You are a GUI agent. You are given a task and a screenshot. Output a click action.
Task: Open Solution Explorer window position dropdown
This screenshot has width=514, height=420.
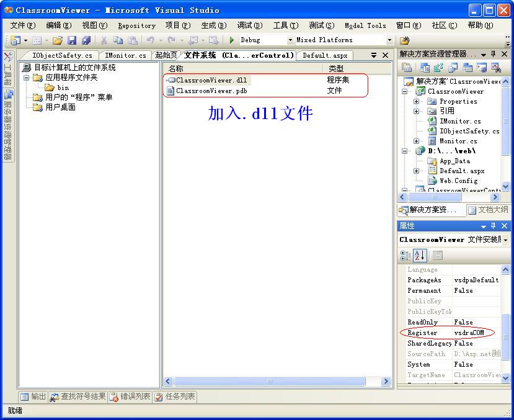pos(483,54)
